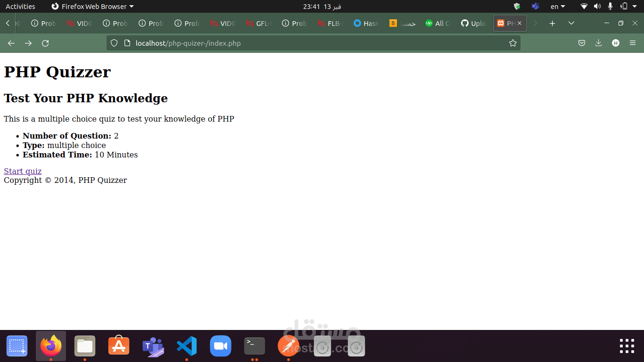Image resolution: width=644 pixels, height=362 pixels.
Task: Open the Save to Pocket button
Action: point(582,43)
